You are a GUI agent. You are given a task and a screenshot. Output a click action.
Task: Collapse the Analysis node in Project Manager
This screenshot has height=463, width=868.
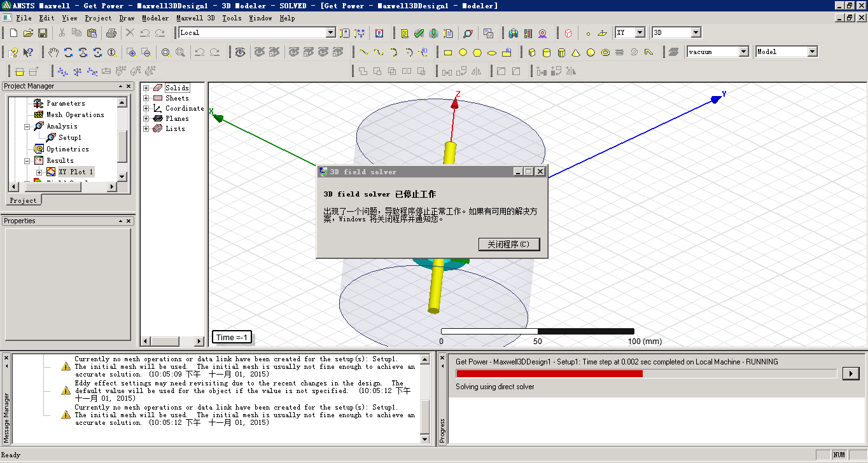27,127
